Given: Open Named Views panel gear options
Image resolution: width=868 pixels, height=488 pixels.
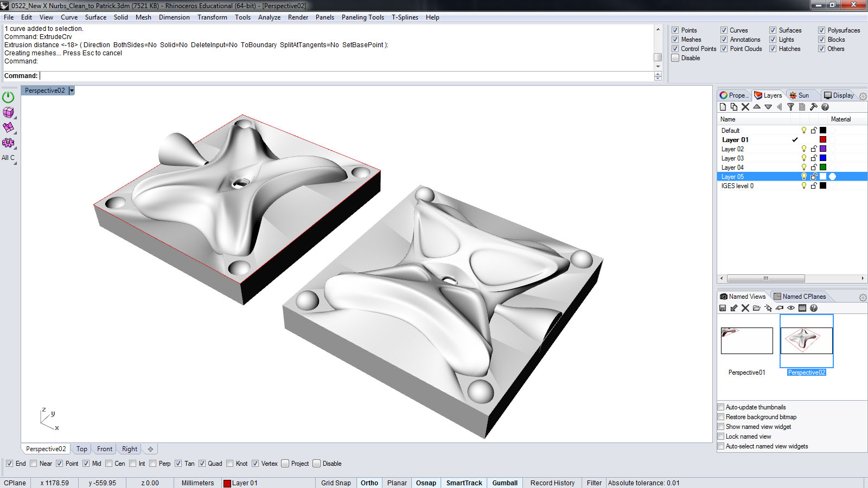Looking at the screenshot, I should click(863, 298).
